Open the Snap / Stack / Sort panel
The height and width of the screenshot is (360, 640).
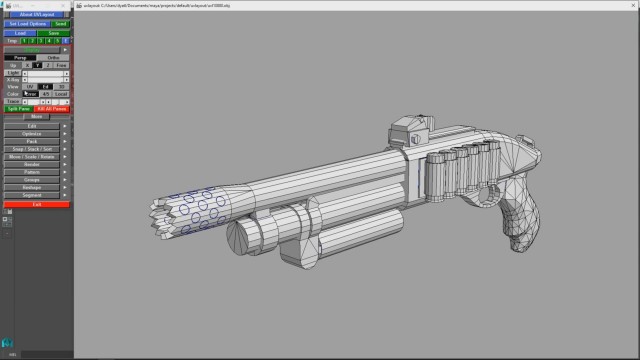click(x=32, y=149)
